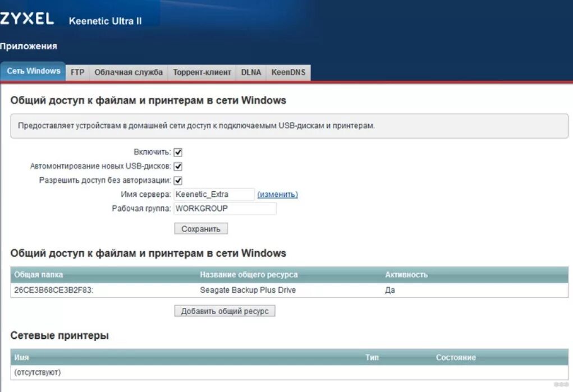This screenshot has height=392, width=573.
Task: Click the USB-дискам description info box
Action: click(x=289, y=126)
